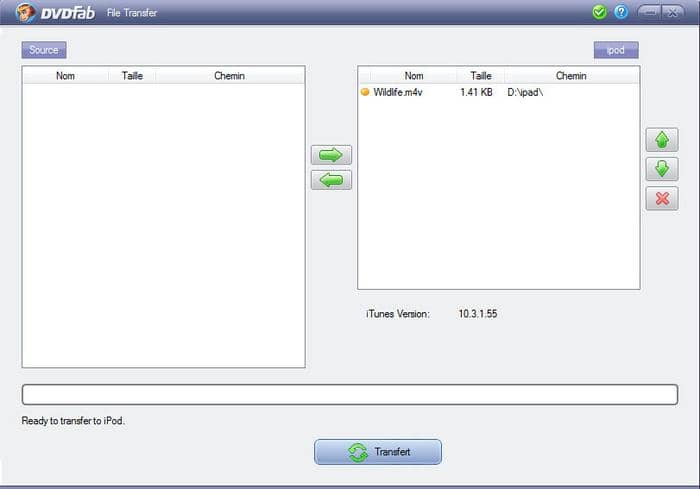Sort ipod list by Chemin column header
Image resolution: width=700 pixels, height=489 pixels.
tap(571, 75)
